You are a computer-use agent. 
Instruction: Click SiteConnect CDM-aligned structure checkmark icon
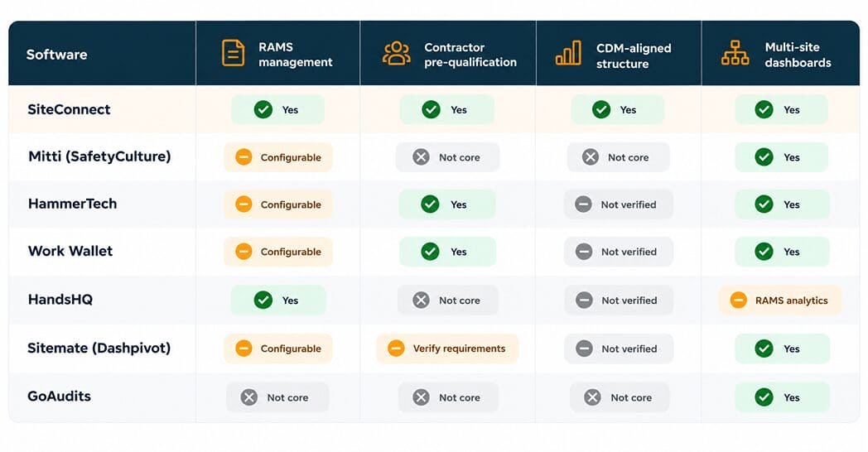pos(601,109)
